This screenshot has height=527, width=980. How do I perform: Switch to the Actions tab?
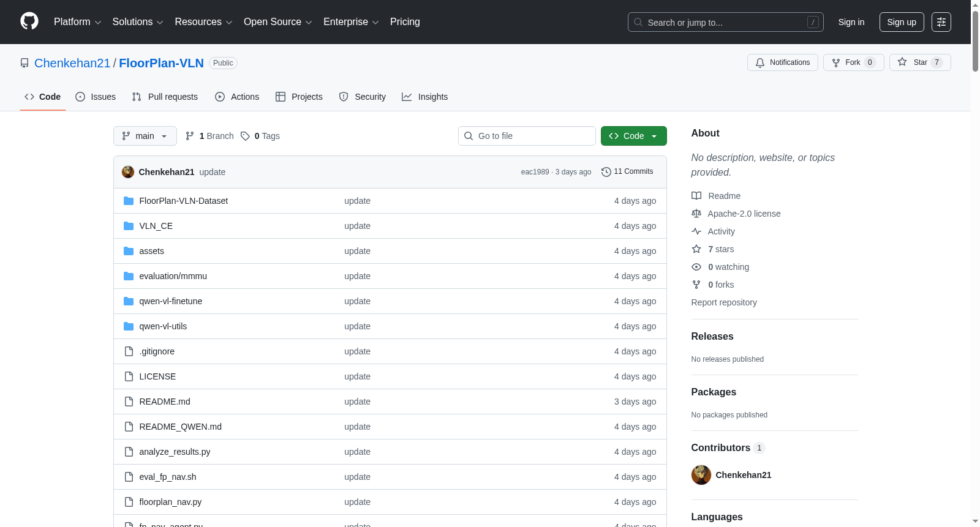click(x=237, y=97)
